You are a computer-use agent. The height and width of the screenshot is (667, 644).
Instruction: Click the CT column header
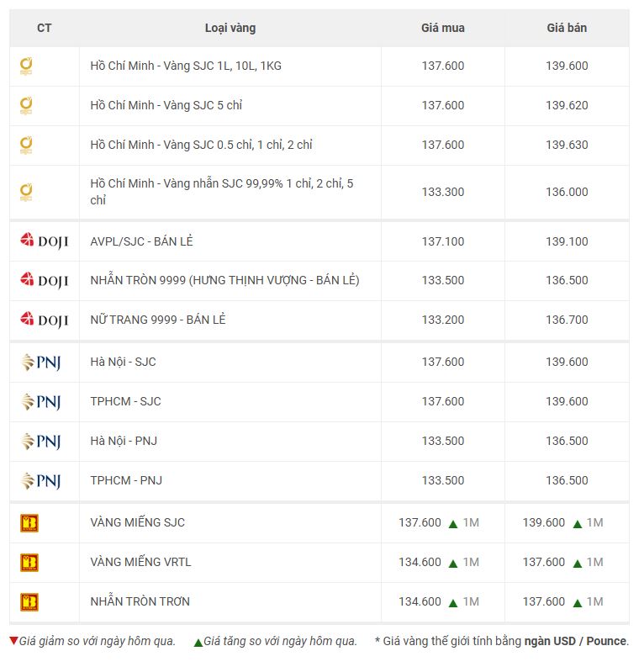[x=44, y=28]
